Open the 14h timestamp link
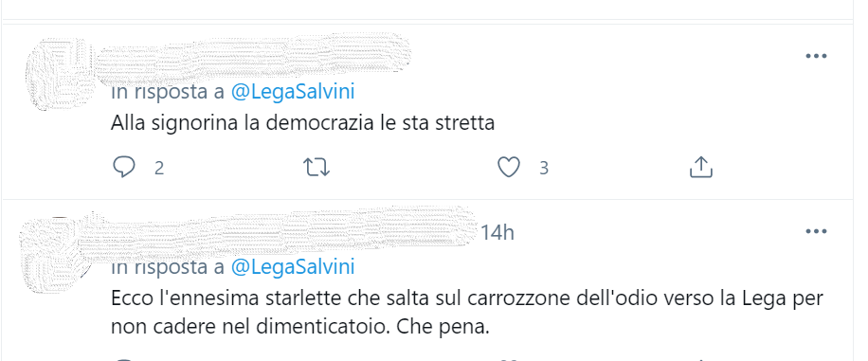868x361 pixels. pyautogui.click(x=497, y=232)
